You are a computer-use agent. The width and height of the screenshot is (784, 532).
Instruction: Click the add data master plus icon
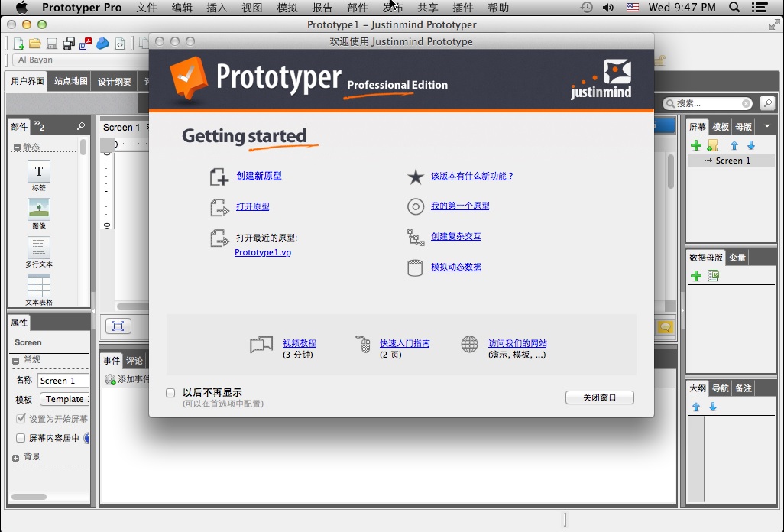tap(695, 276)
